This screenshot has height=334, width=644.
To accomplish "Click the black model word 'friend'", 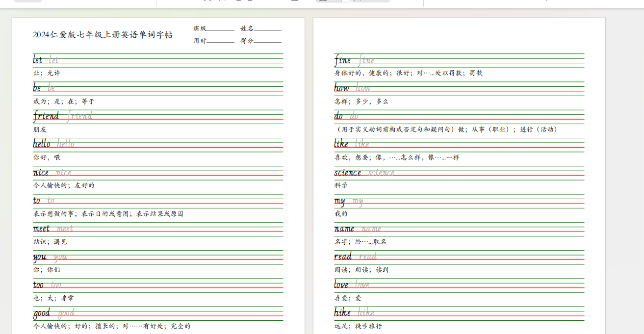I will tap(46, 116).
